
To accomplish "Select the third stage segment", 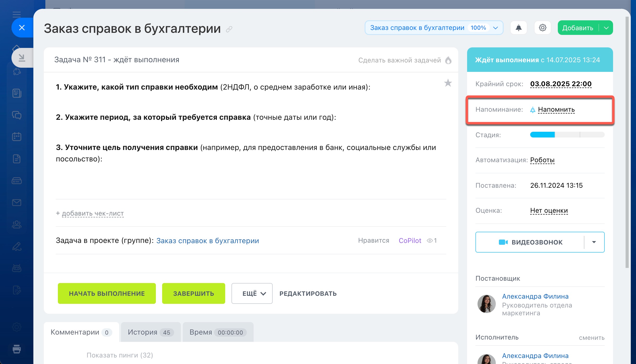I will [592, 135].
